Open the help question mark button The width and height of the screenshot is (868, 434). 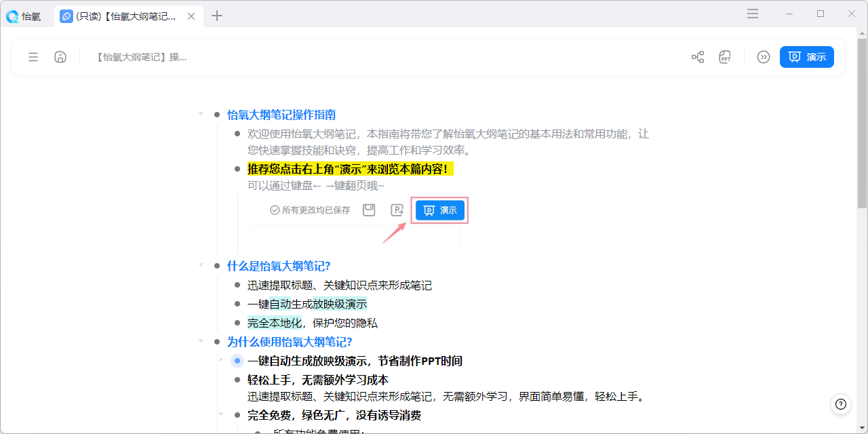[841, 404]
